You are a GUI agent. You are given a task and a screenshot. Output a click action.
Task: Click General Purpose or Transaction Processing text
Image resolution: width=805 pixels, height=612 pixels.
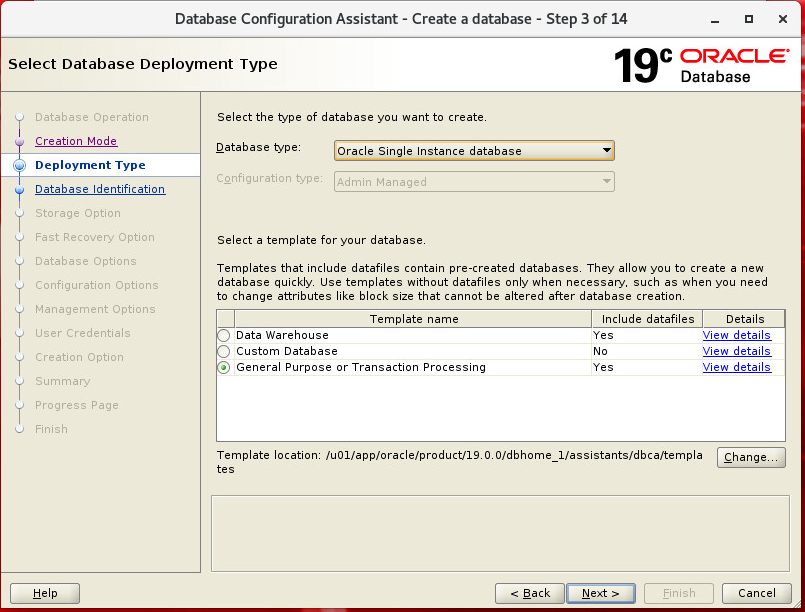point(361,368)
